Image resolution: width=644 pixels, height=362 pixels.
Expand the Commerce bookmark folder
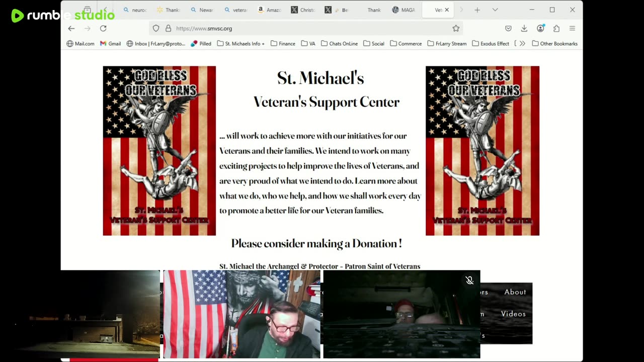406,44
